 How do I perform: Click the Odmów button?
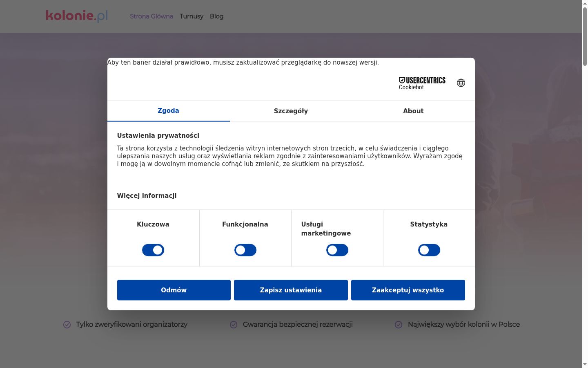pos(174,290)
